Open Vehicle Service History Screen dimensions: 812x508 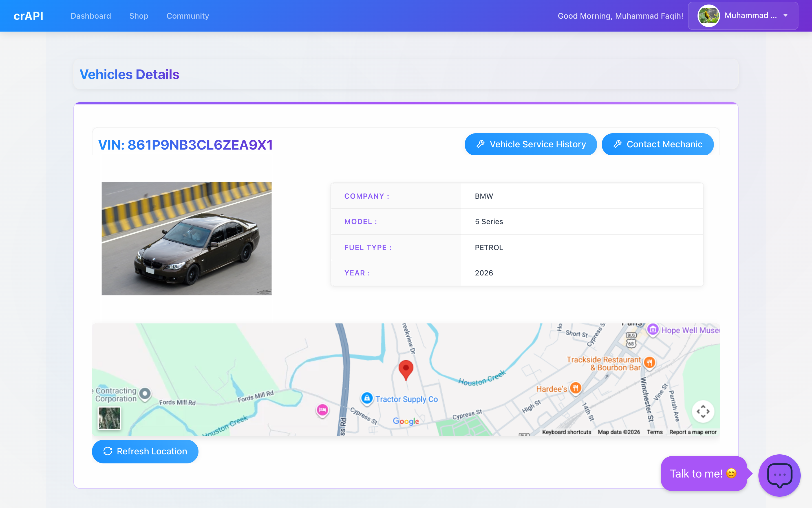click(x=531, y=144)
